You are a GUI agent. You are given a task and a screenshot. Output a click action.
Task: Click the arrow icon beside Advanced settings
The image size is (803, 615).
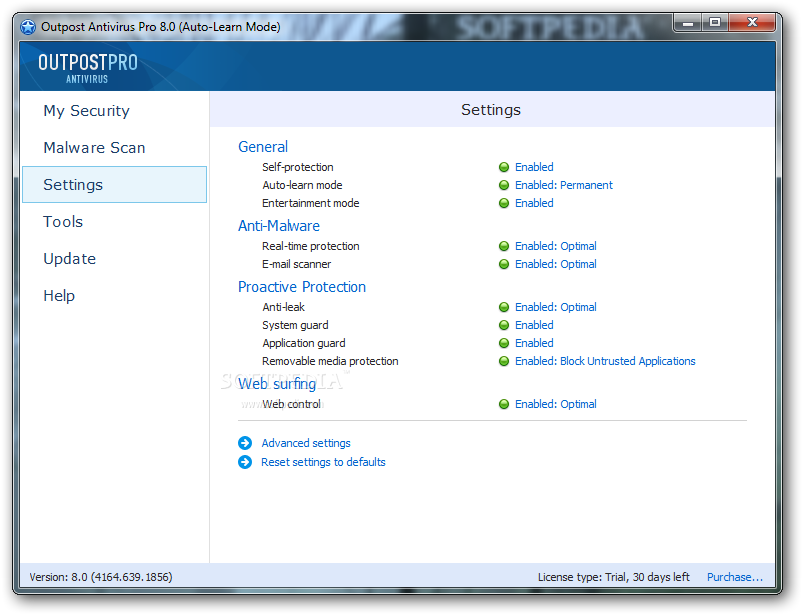click(245, 443)
